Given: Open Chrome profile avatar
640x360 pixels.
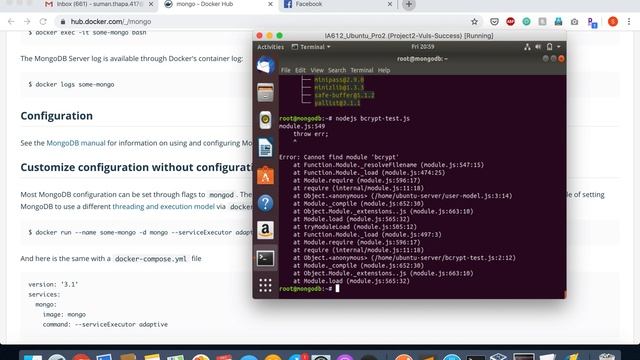Looking at the screenshot, I should pos(613,22).
